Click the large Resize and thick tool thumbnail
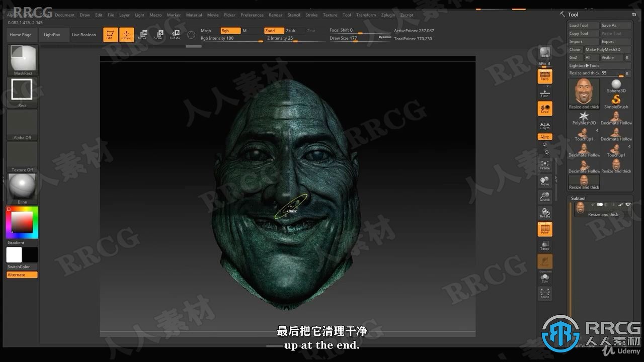 click(x=584, y=94)
